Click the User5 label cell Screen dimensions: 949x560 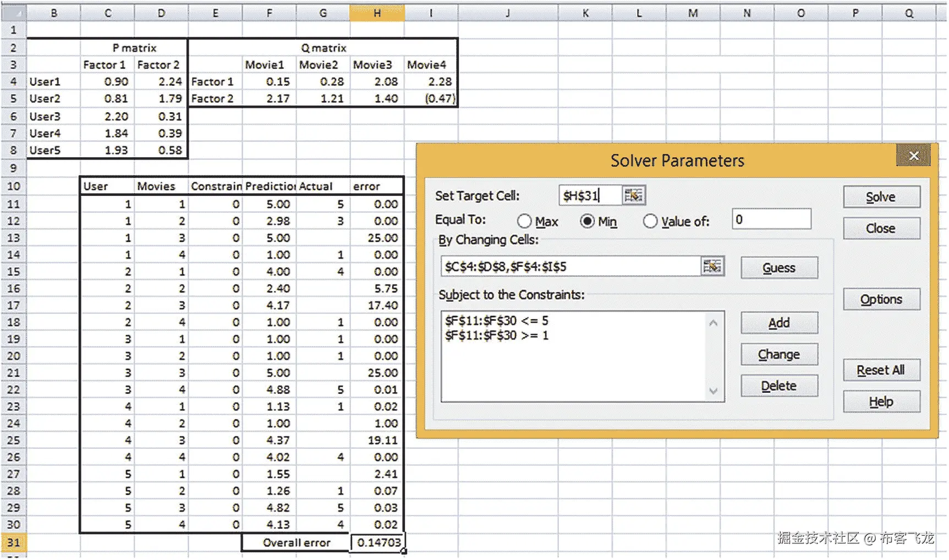[54, 150]
